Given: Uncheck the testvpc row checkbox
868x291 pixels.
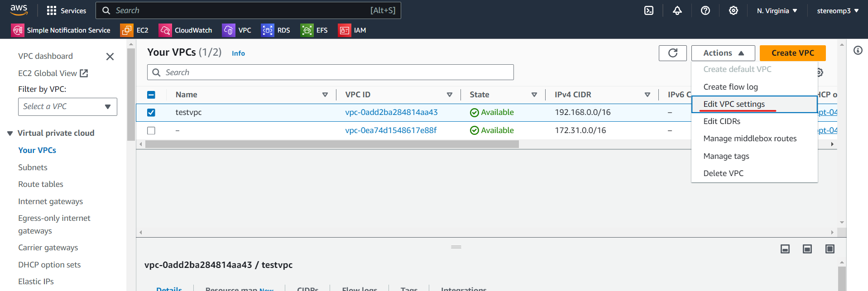Looking at the screenshot, I should pyautogui.click(x=151, y=112).
